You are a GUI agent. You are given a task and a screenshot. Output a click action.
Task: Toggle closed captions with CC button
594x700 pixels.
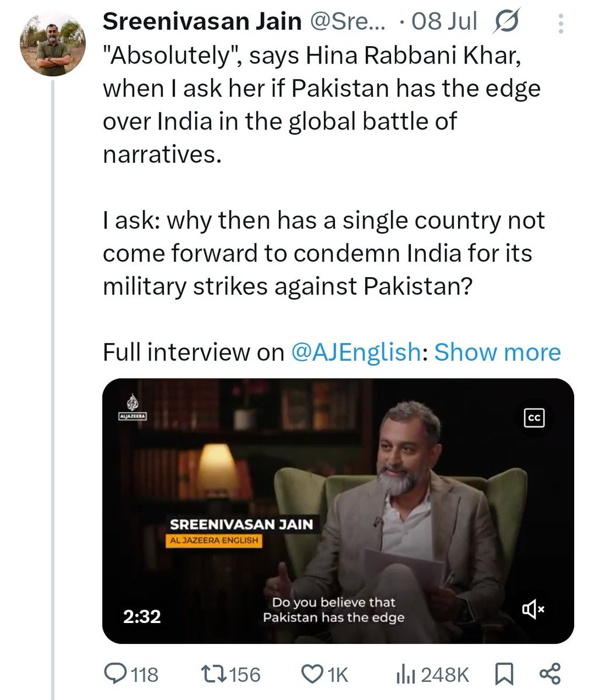[x=534, y=418]
